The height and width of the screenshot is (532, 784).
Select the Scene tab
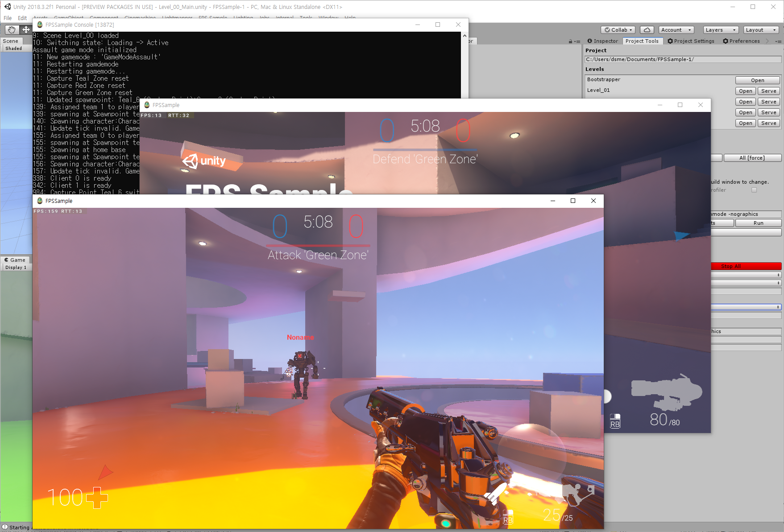(x=11, y=41)
